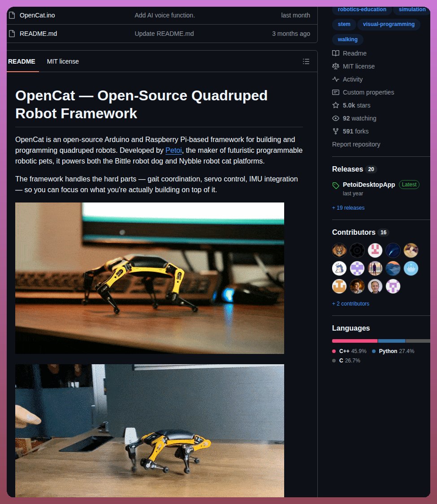Follow the Petoi link in the description
Viewport: 437px width, 504px height.
click(x=173, y=151)
